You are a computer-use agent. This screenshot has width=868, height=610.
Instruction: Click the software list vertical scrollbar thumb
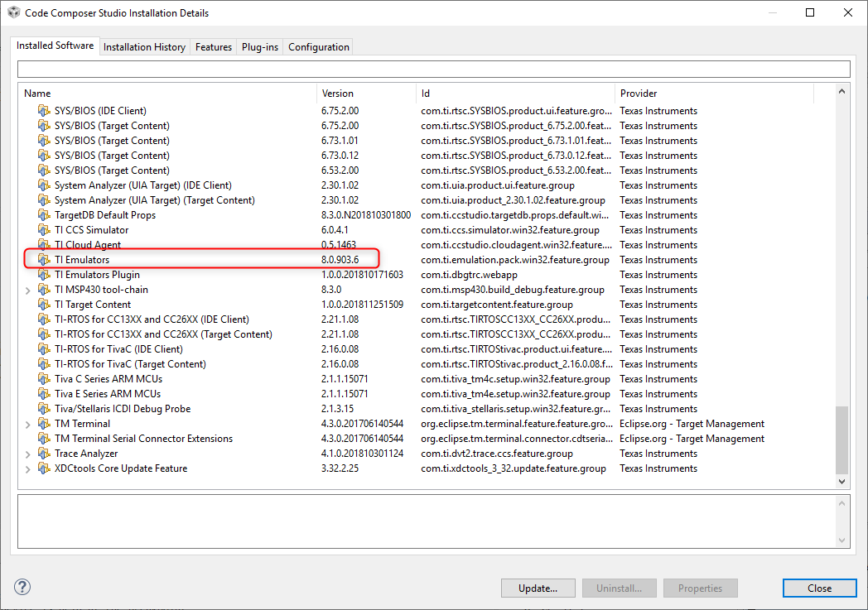(841, 440)
